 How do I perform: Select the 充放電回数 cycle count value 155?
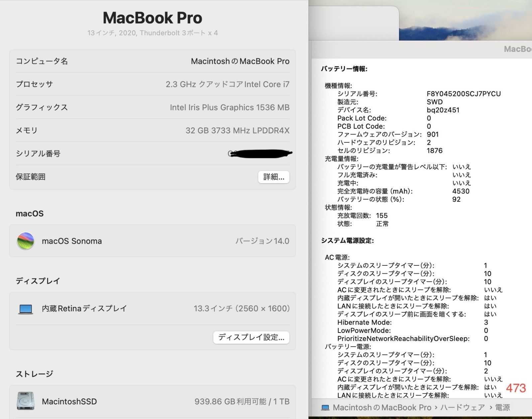point(382,215)
